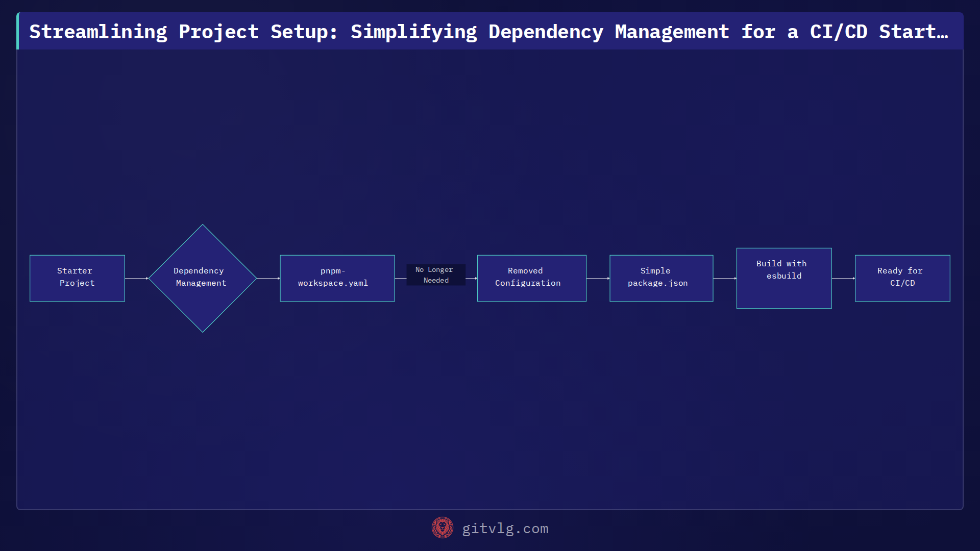Click the Simple package.json node
This screenshot has width=980, height=551.
[x=661, y=278]
